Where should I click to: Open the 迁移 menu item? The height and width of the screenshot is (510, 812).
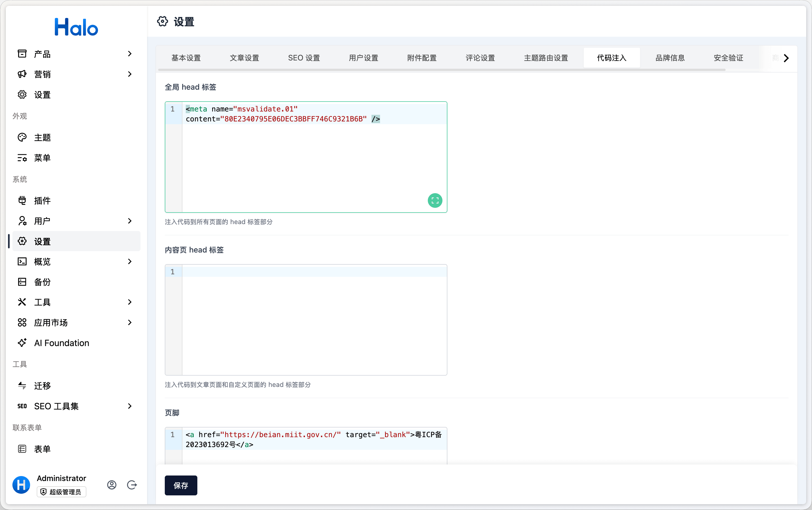76,386
